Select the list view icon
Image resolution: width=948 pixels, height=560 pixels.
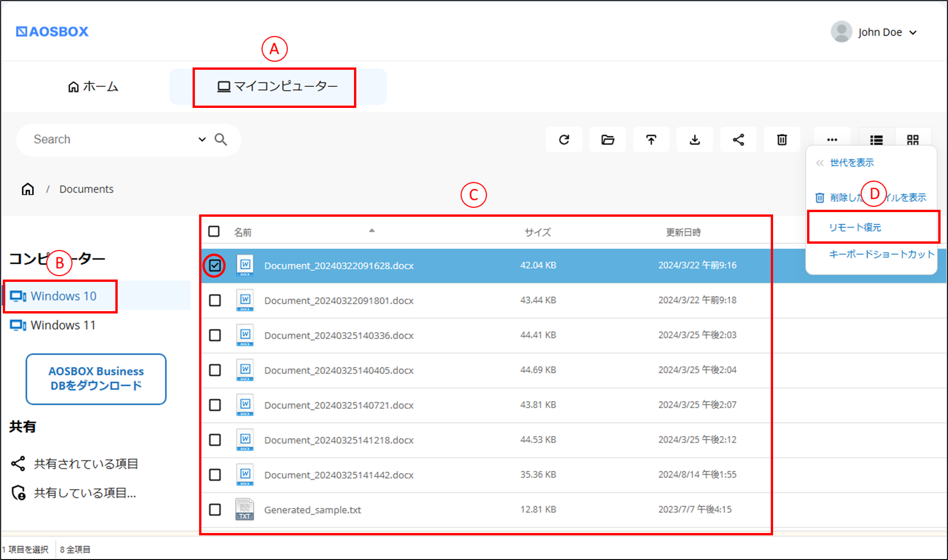[876, 140]
